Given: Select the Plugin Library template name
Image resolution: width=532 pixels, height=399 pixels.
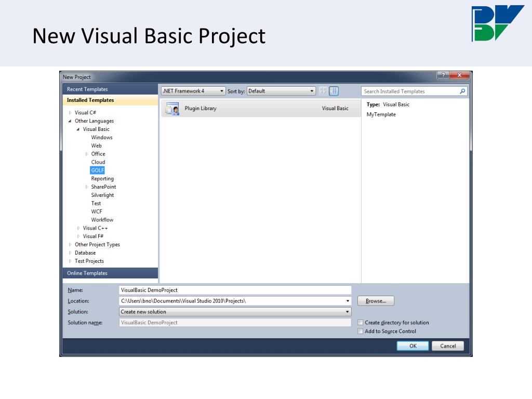Looking at the screenshot, I should [201, 109].
